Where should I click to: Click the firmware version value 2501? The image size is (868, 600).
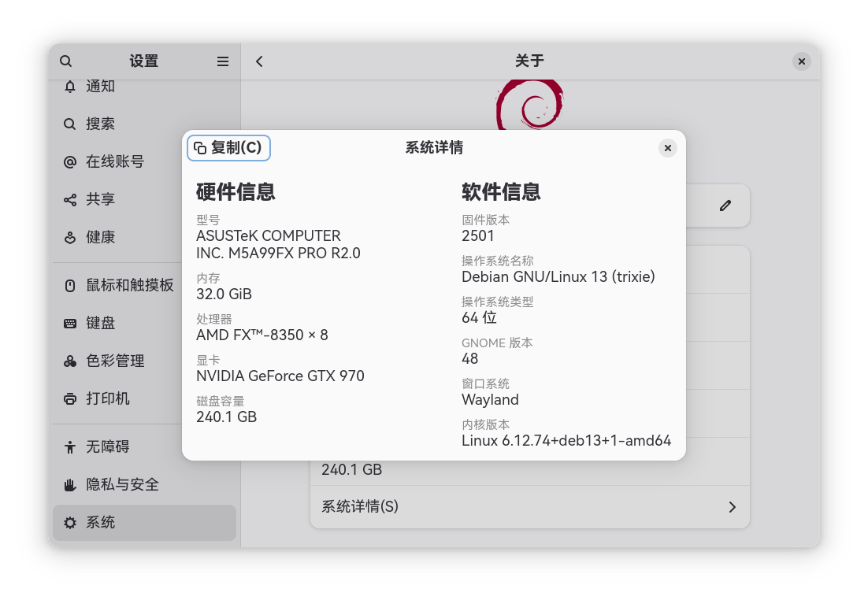click(478, 235)
